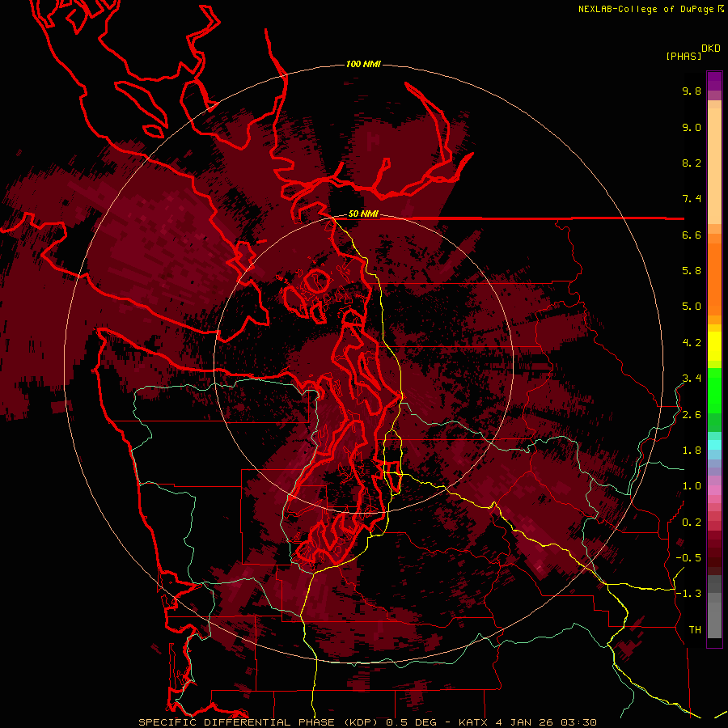Pick the purple segment of the color bar

pyautogui.click(x=714, y=81)
